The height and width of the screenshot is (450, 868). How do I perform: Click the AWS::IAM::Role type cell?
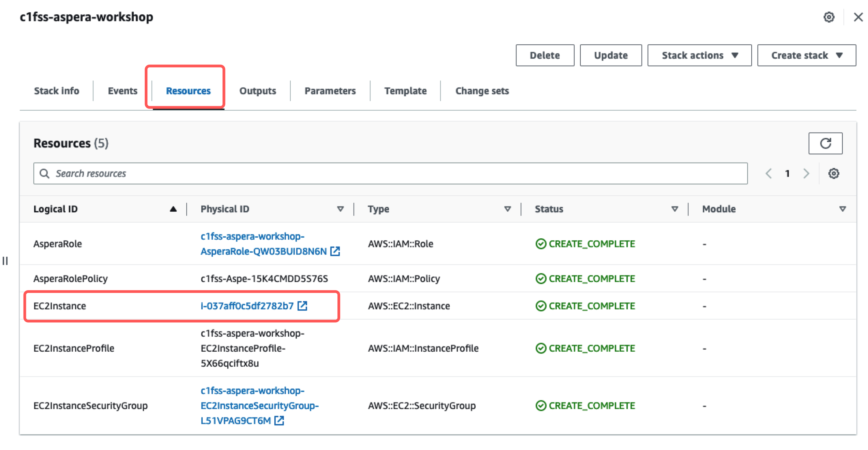pos(401,244)
